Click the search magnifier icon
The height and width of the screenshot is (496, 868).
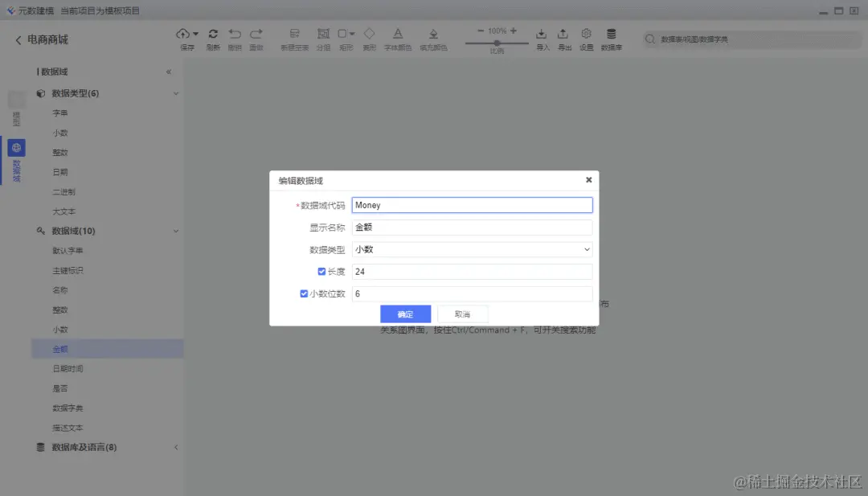pyautogui.click(x=650, y=39)
